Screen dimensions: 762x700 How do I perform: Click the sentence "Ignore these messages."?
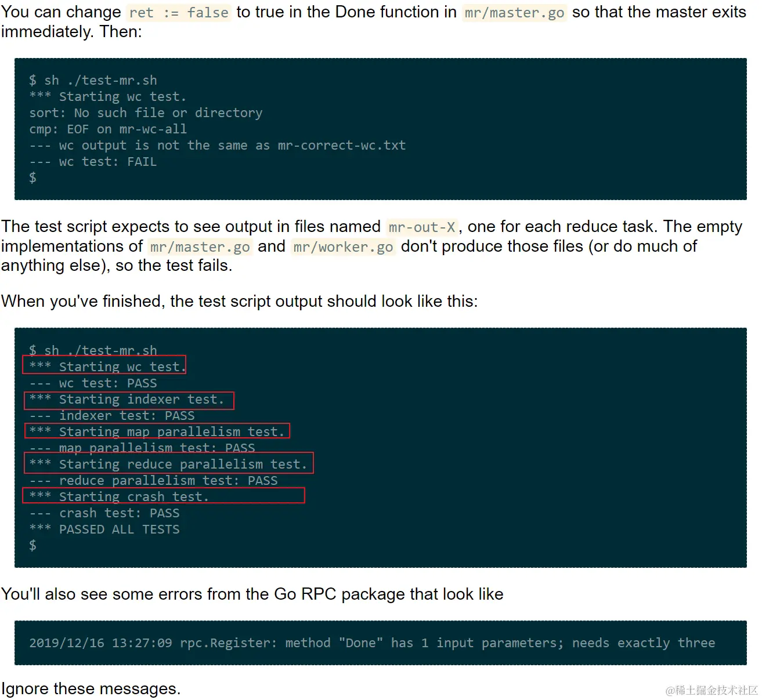point(91,689)
